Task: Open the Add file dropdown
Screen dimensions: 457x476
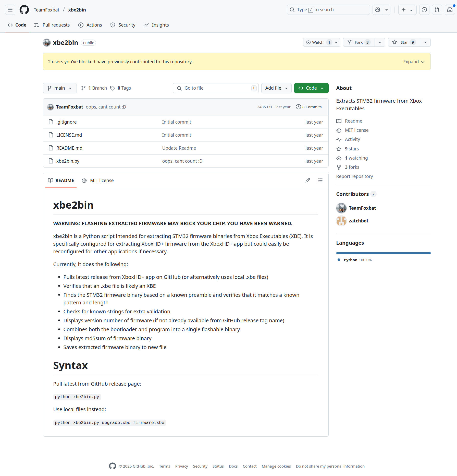Action: tap(276, 88)
